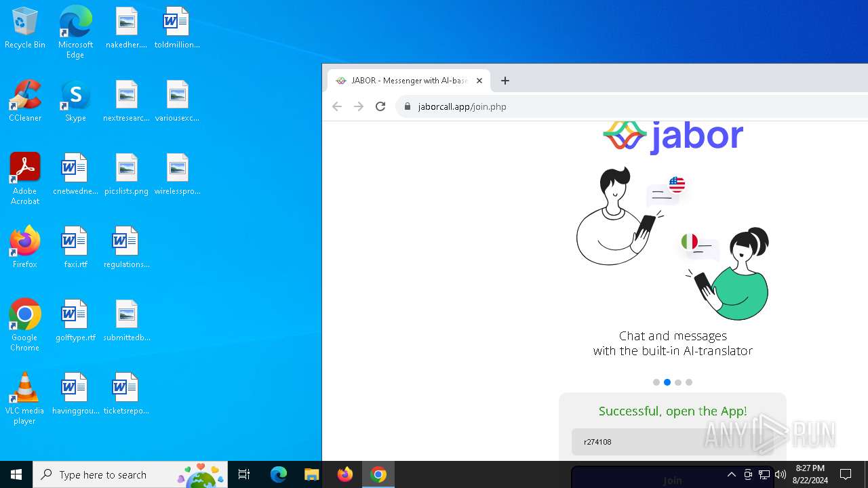Open File Explorer from taskbar

[x=312, y=474]
